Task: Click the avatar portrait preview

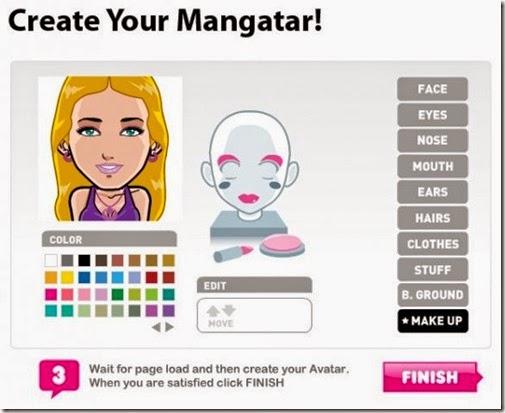Action: [x=110, y=149]
